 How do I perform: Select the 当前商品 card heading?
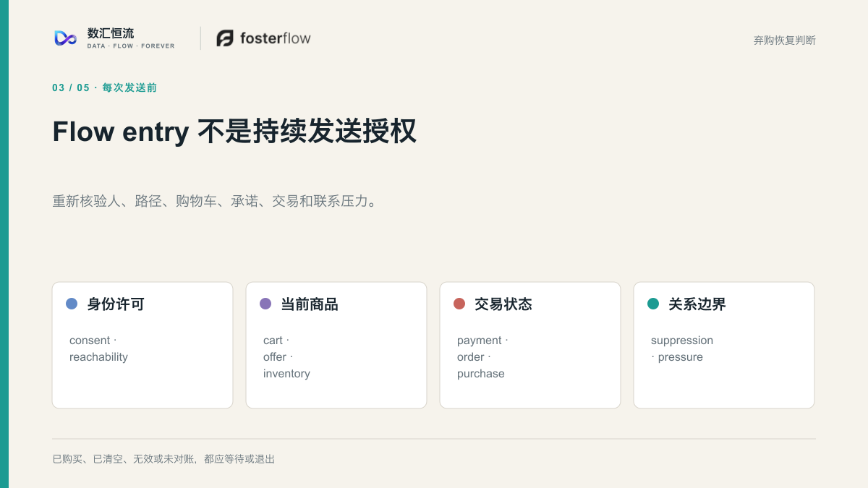click(310, 304)
